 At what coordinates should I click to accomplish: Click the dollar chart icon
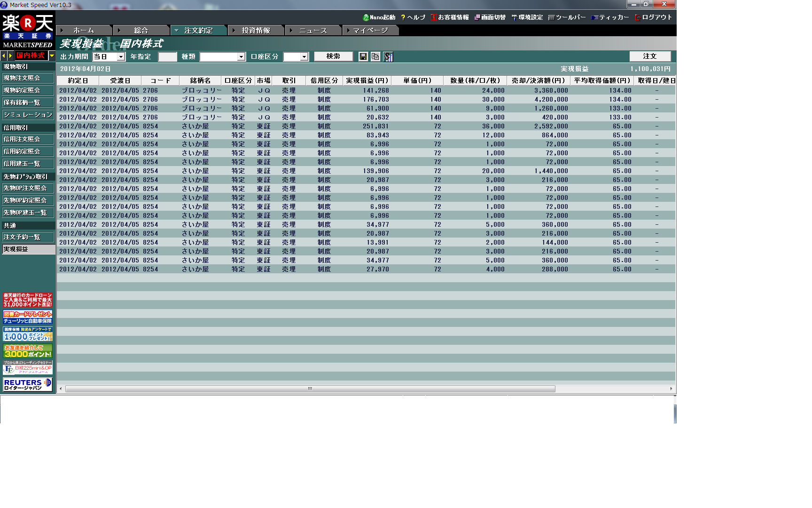[388, 56]
